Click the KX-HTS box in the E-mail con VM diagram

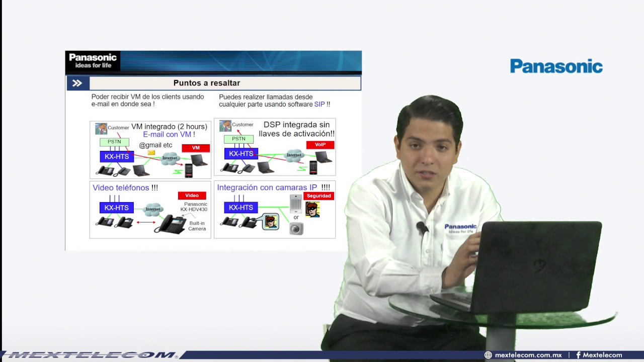click(x=117, y=156)
